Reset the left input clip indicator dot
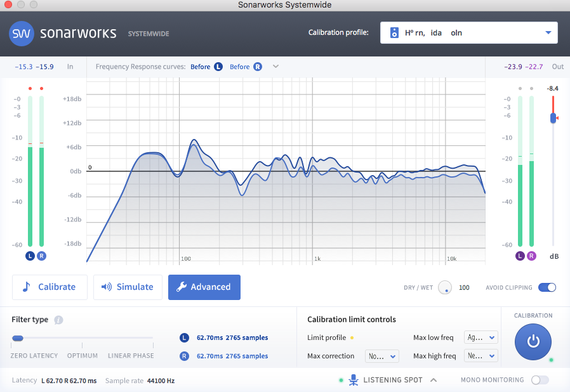 coord(30,88)
